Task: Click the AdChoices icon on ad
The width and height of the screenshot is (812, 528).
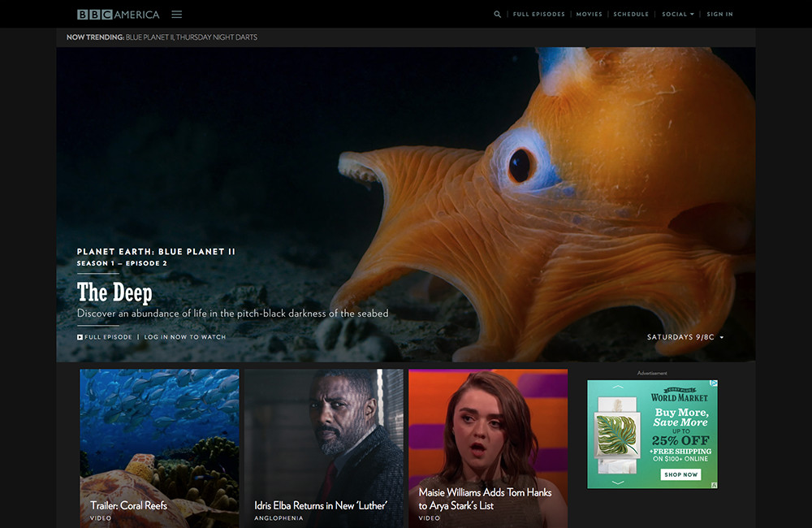Action: pyautogui.click(x=714, y=383)
